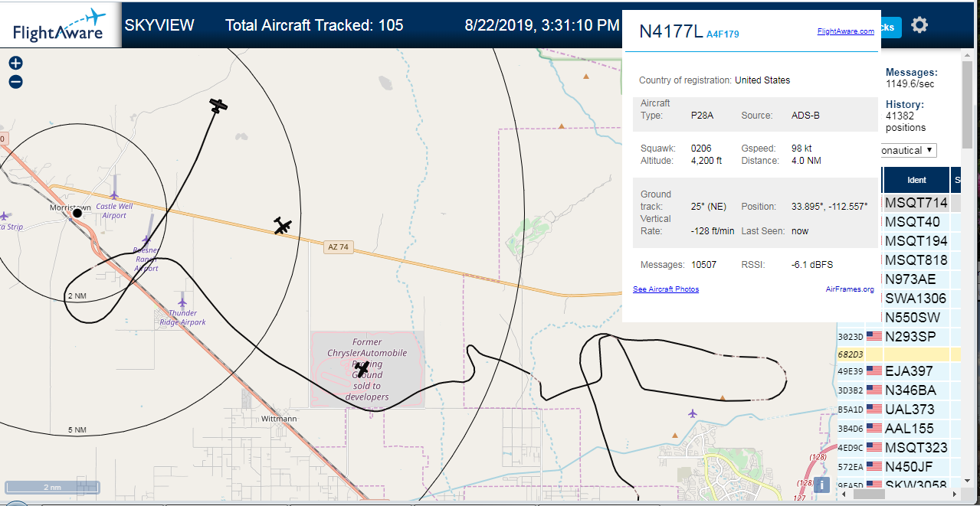Click the Castle Well Airport marker
This screenshot has width=980, height=506.
(114, 195)
